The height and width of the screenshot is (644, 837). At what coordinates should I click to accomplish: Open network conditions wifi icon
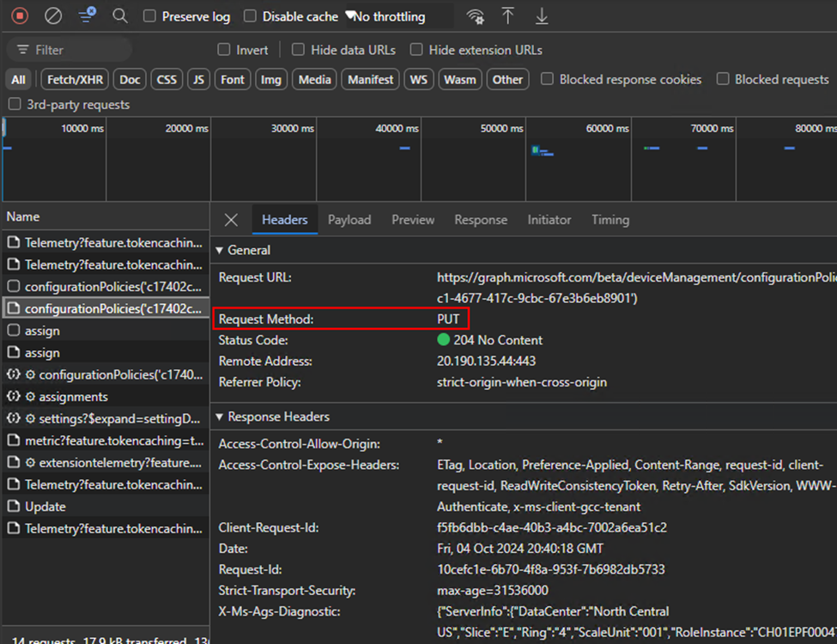tap(475, 16)
